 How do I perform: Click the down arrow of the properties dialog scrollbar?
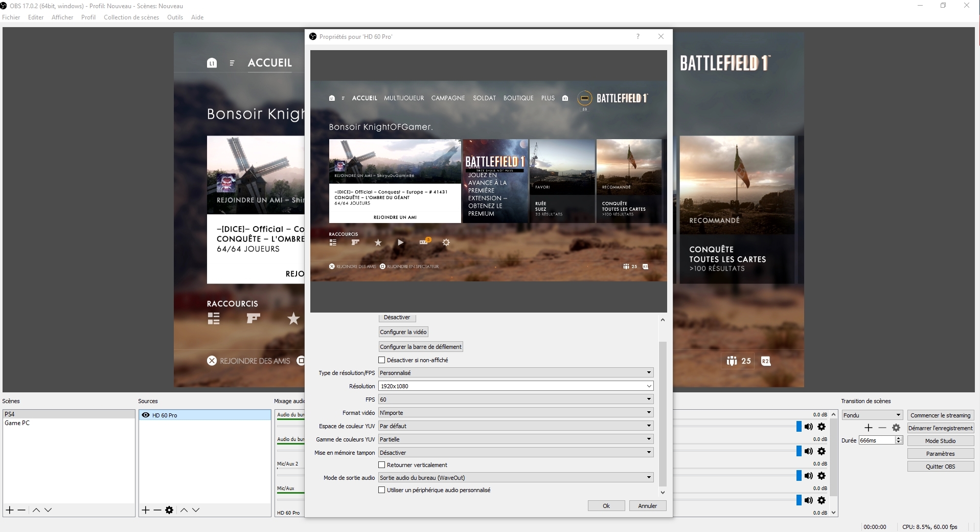(663, 493)
